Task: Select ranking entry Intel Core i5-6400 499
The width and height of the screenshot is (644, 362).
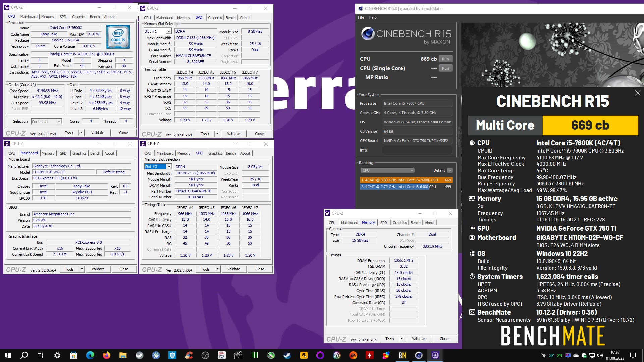Action: pos(406,187)
